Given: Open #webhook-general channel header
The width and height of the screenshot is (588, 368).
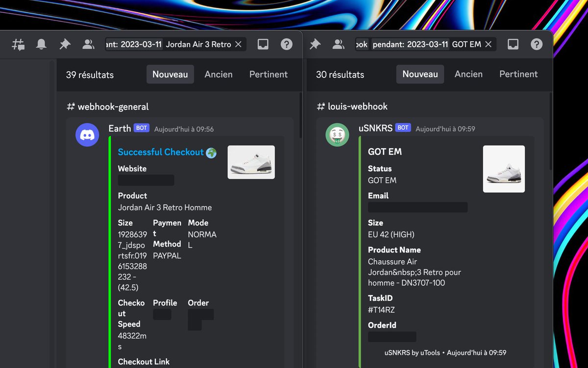Looking at the screenshot, I should click(x=107, y=107).
